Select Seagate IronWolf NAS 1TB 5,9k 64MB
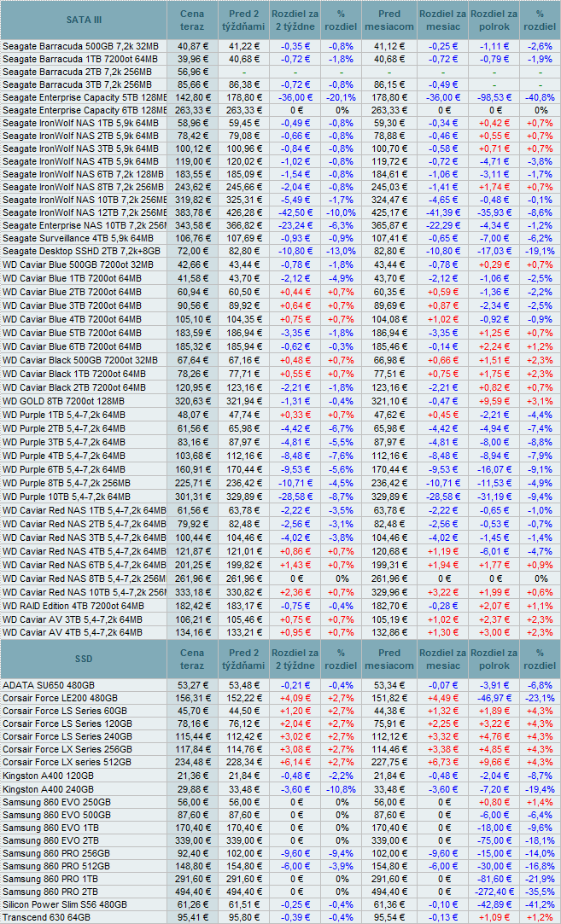Screen dimensions: 561x924 (x=80, y=123)
